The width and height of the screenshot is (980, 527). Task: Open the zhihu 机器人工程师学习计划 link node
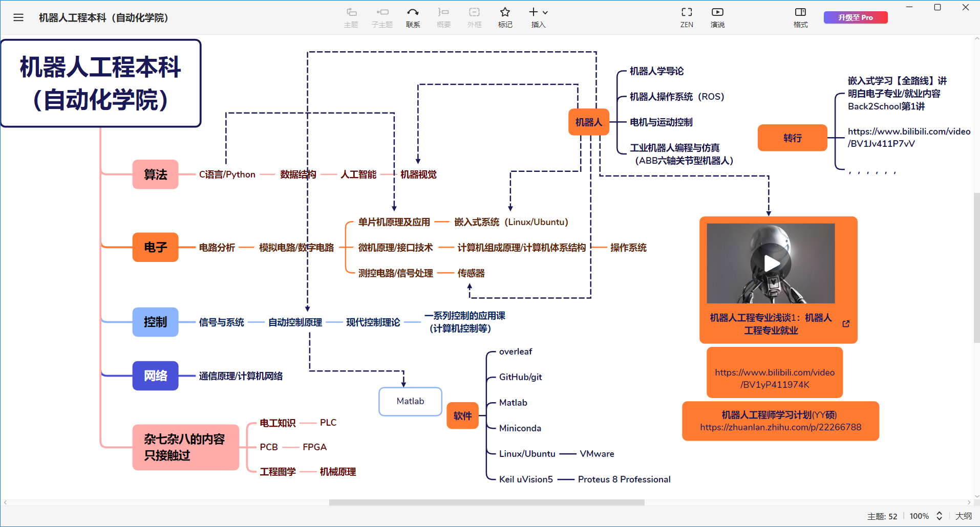[x=780, y=421]
